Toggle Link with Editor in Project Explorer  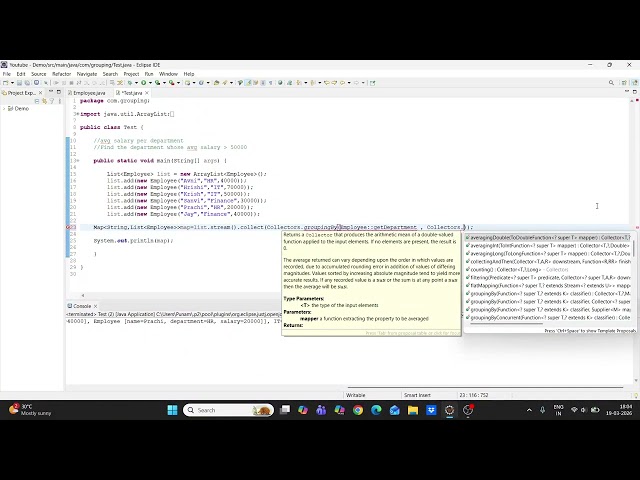(x=44, y=101)
